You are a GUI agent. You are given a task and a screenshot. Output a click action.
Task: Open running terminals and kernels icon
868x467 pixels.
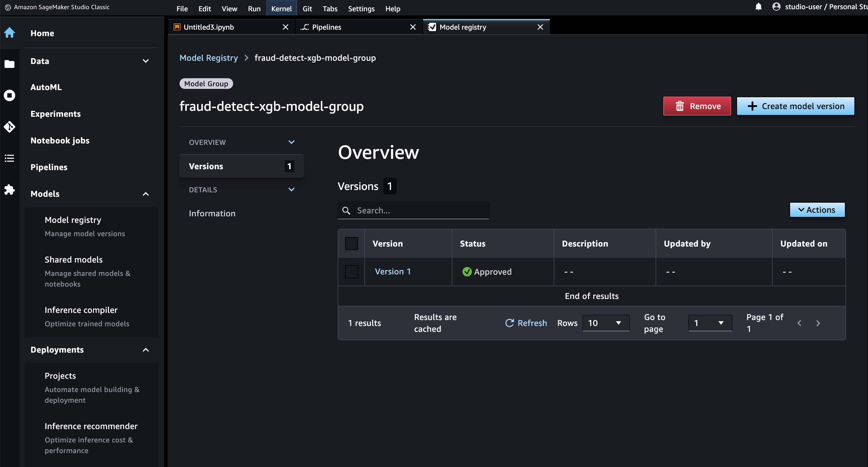pyautogui.click(x=9, y=95)
